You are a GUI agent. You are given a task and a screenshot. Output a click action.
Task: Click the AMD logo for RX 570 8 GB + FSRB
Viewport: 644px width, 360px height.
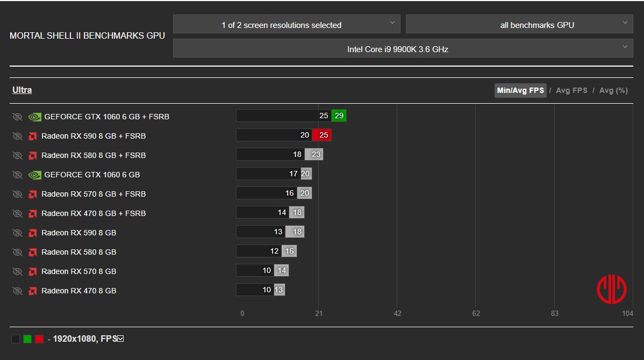click(32, 194)
